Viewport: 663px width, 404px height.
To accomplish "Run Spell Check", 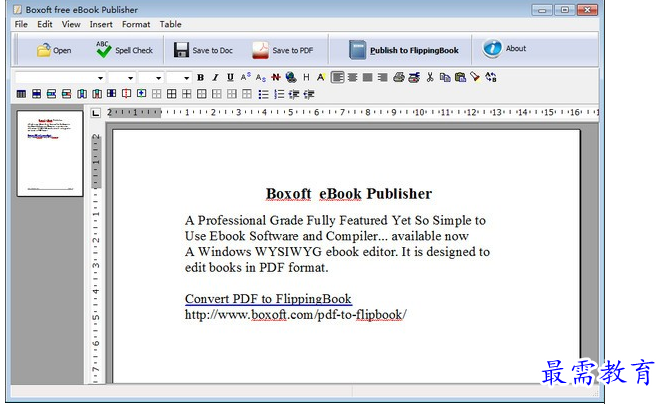I will [124, 50].
